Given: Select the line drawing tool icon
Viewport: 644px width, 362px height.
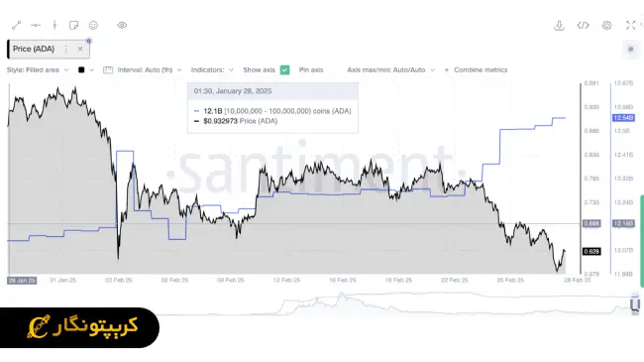Looking at the screenshot, I should tap(17, 26).
